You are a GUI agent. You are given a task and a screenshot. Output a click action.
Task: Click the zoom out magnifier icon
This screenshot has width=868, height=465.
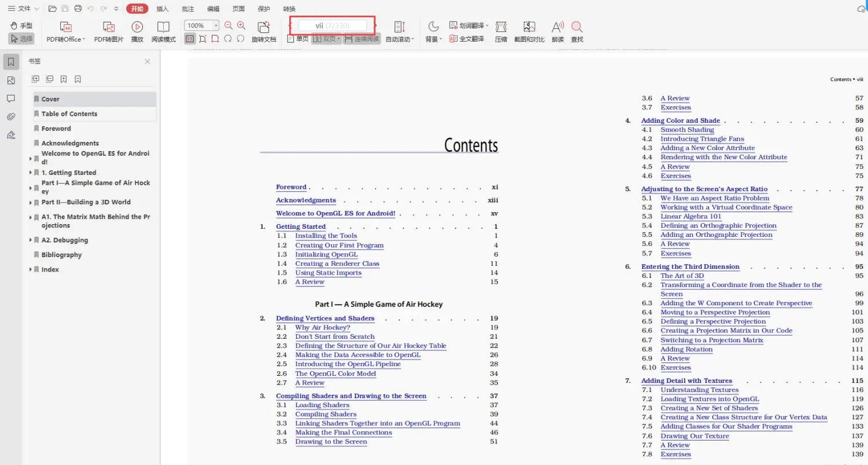point(228,25)
